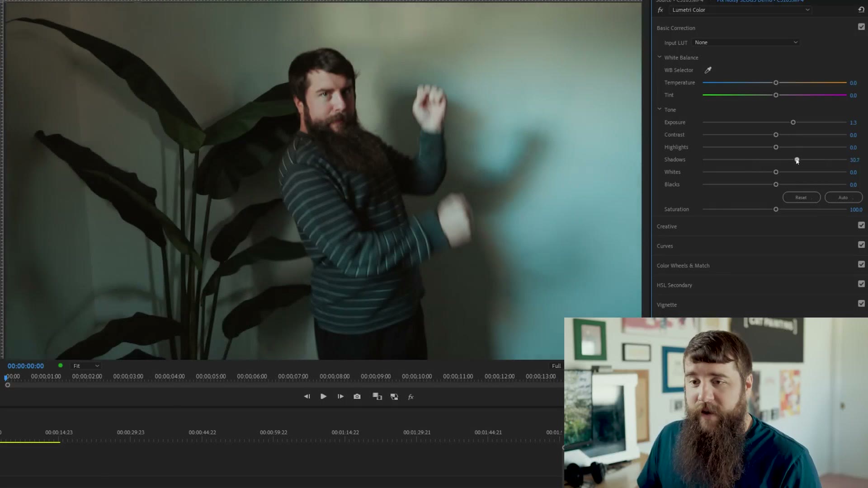Click the Tint slider handle
Viewport: 868px width, 488px height.
point(776,95)
